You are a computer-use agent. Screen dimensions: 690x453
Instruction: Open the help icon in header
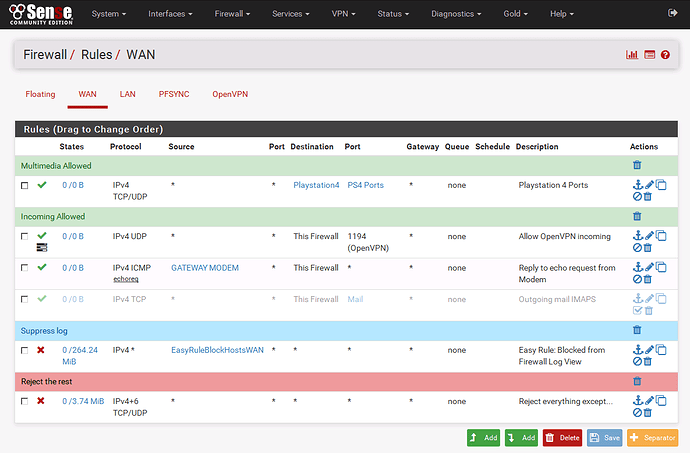tap(665, 55)
